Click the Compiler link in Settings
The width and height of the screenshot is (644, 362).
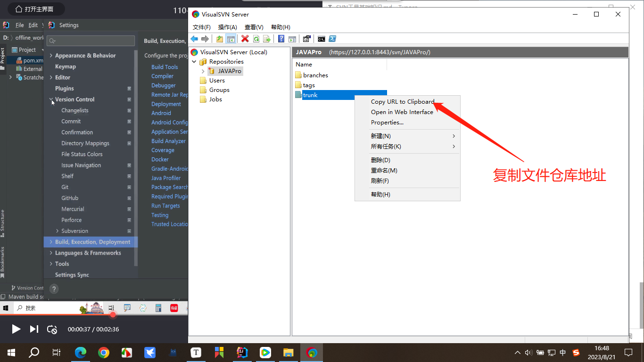(163, 76)
